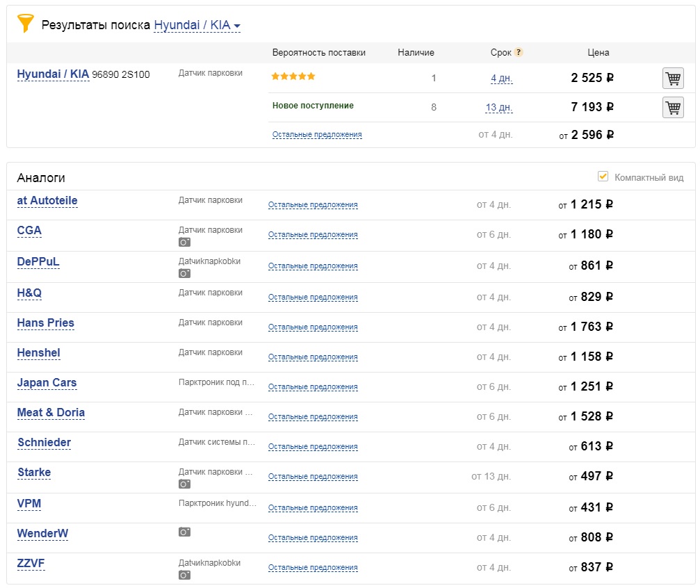Viewport: 700px width, 588px height.
Task: View the DePPuL photo camera icon
Action: coord(184,273)
